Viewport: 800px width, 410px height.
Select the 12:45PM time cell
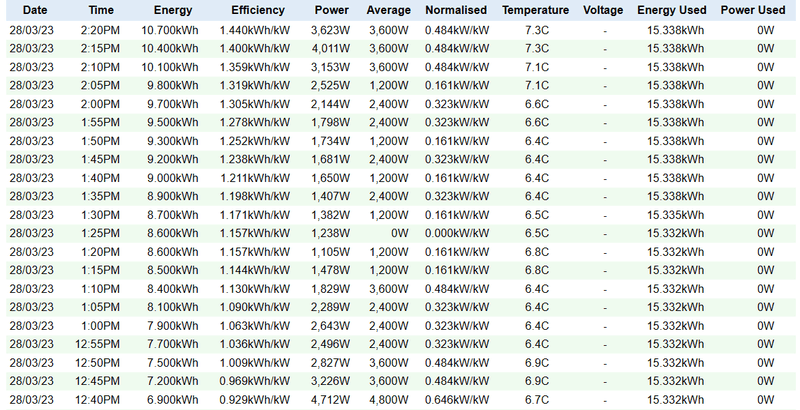[x=97, y=381]
